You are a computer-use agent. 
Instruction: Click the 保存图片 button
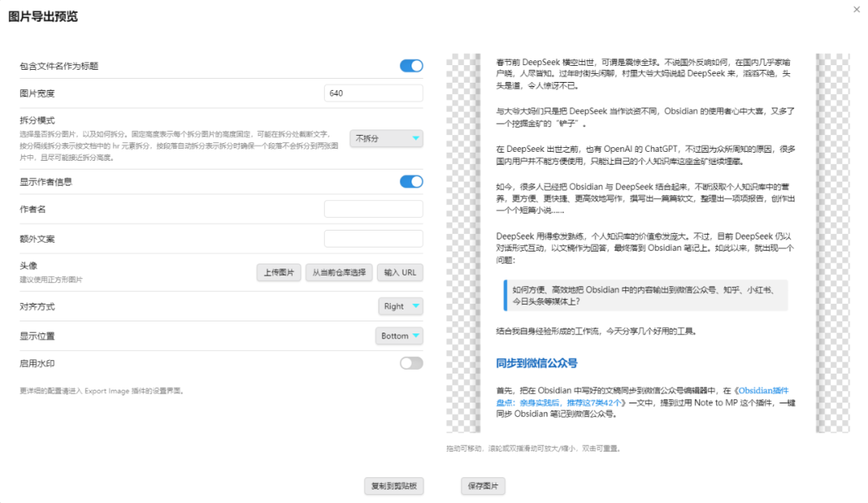coord(483,486)
